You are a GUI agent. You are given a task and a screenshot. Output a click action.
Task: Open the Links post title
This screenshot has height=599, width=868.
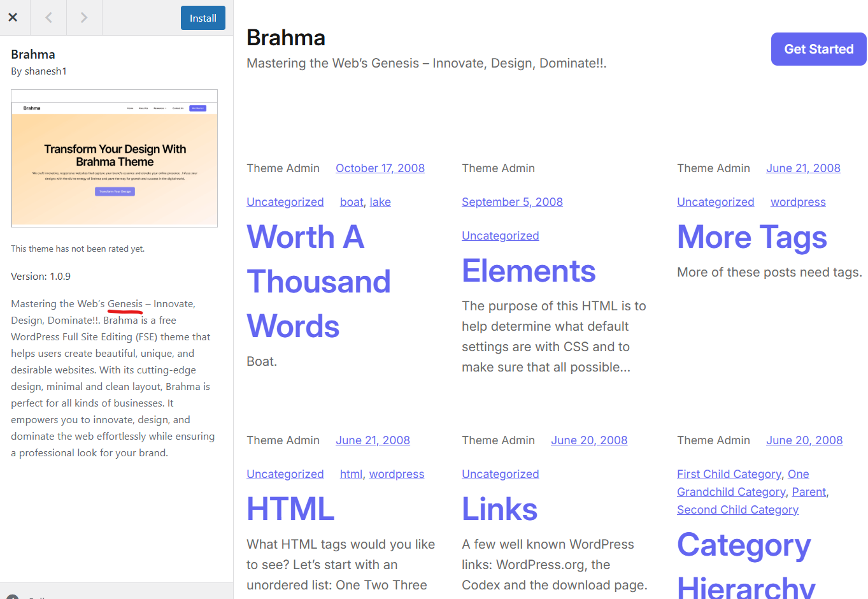[500, 509]
